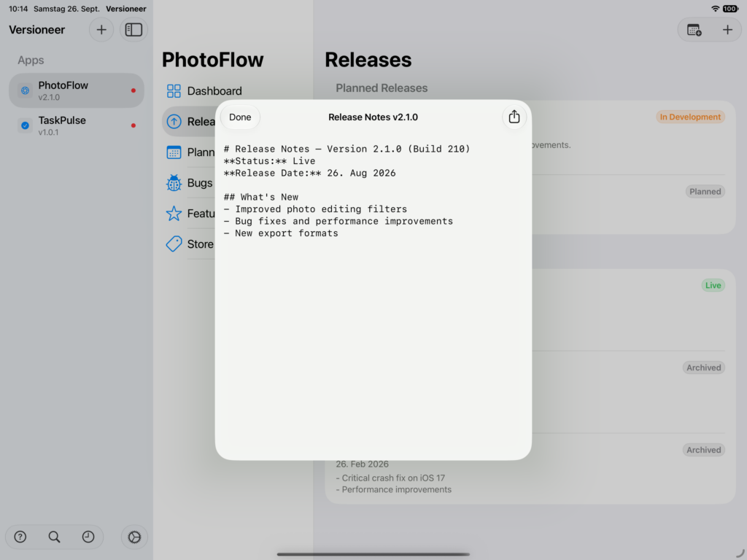
Task: Click the Archived badge near 26. Feb 2026
Action: pos(704,450)
